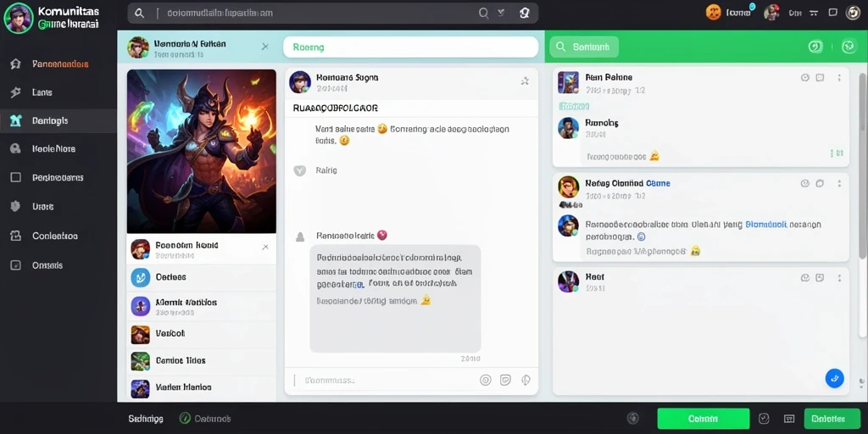
Task: Open the user avatar with red badge in top bar
Action: pyautogui.click(x=771, y=13)
